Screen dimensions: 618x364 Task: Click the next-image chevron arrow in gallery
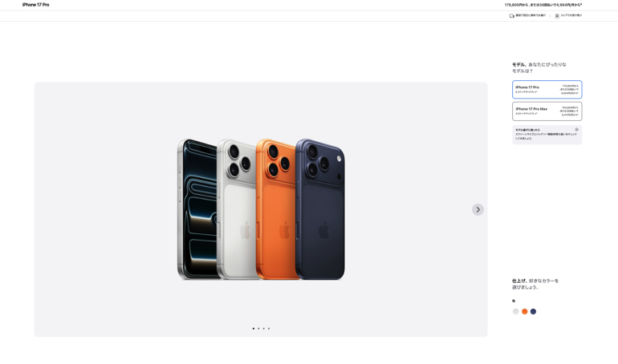tap(478, 209)
